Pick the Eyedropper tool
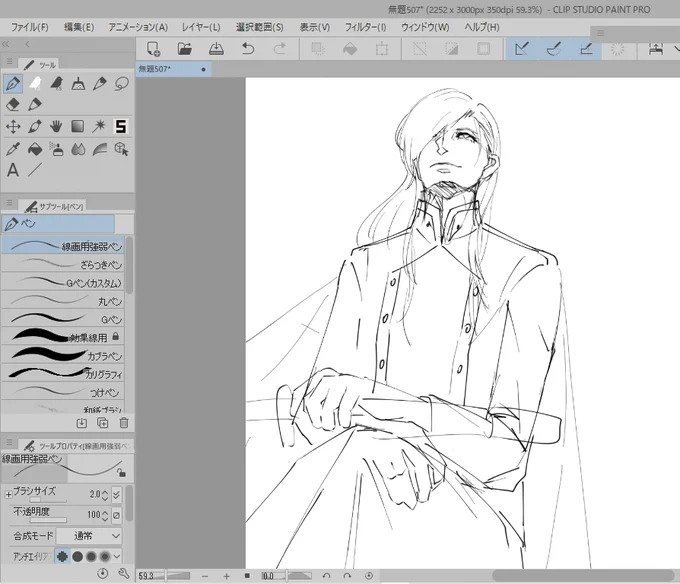Screen dimensions: 680x584 click(x=13, y=149)
